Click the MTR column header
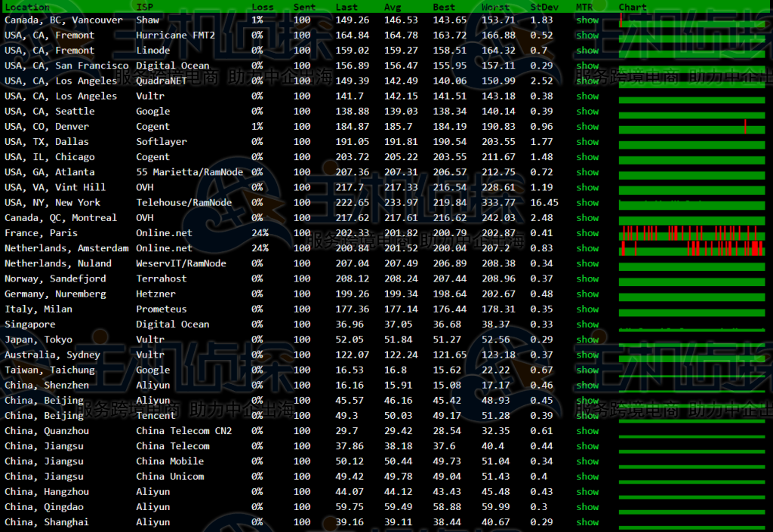This screenshot has height=532, width=773. click(x=584, y=7)
